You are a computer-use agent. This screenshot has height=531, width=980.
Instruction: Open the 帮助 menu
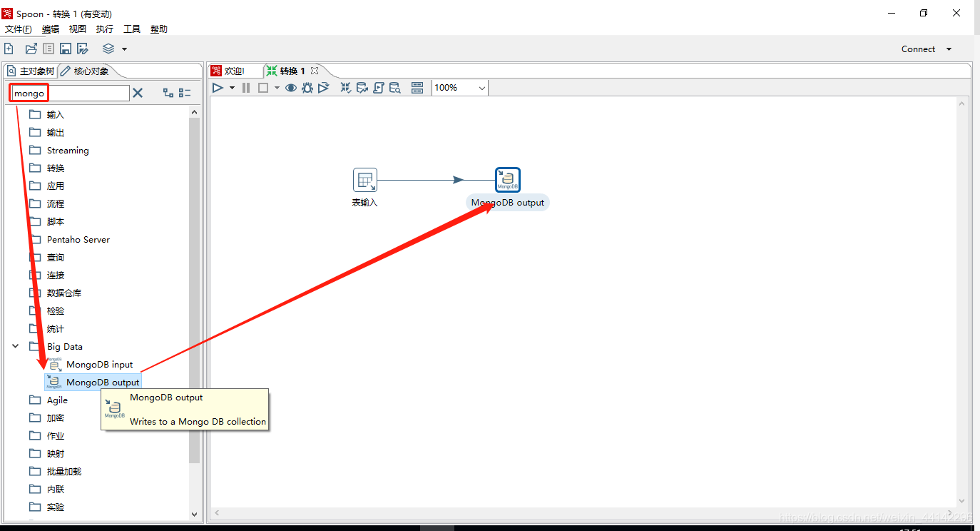click(159, 29)
